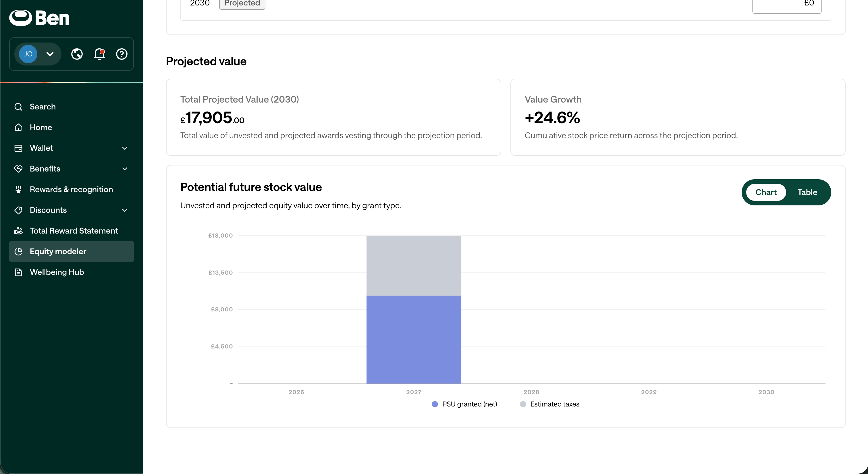Click the Wellbeing Hub document icon

19,272
